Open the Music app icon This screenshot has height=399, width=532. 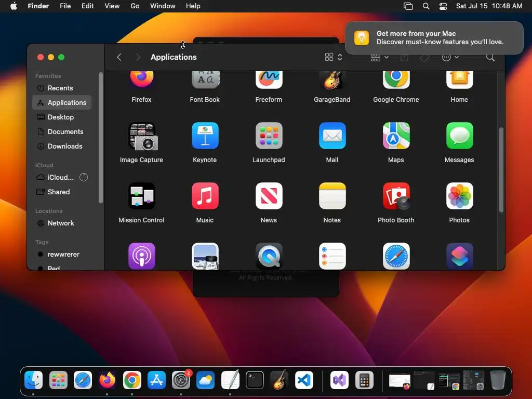pos(205,196)
